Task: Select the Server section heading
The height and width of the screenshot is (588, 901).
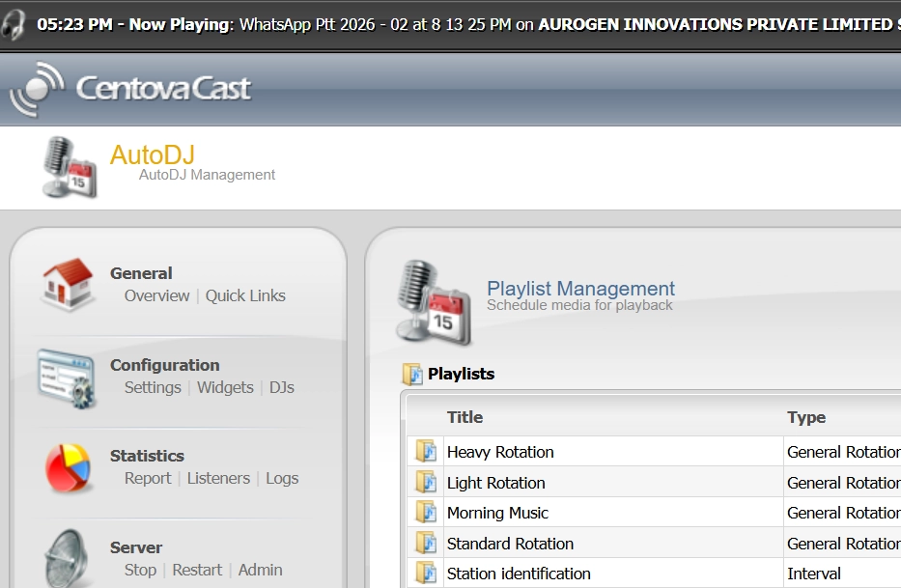Action: point(136,547)
